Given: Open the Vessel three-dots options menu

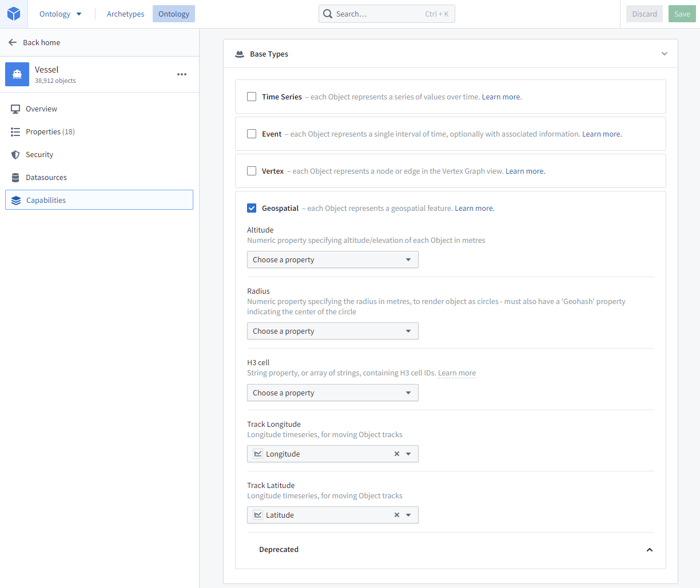Looking at the screenshot, I should coord(182,74).
